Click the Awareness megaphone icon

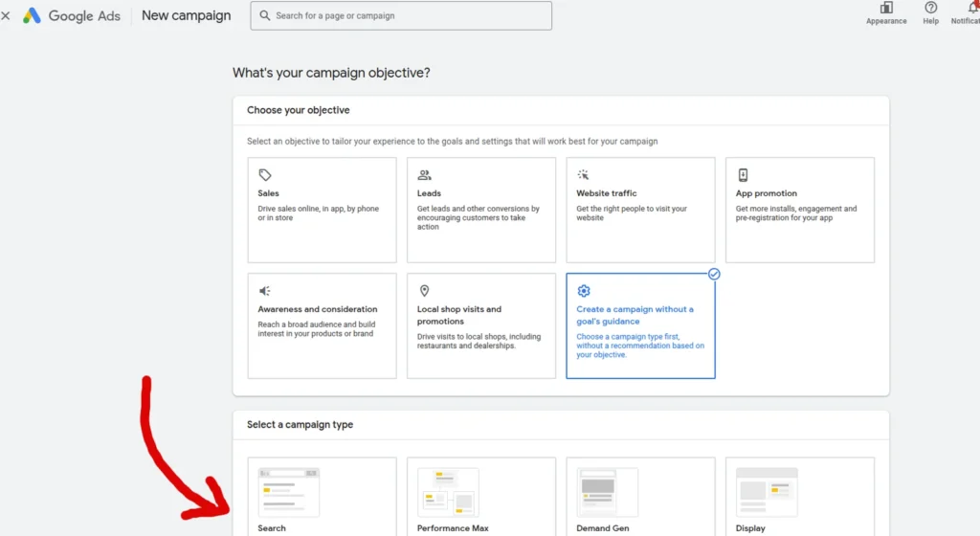265,291
